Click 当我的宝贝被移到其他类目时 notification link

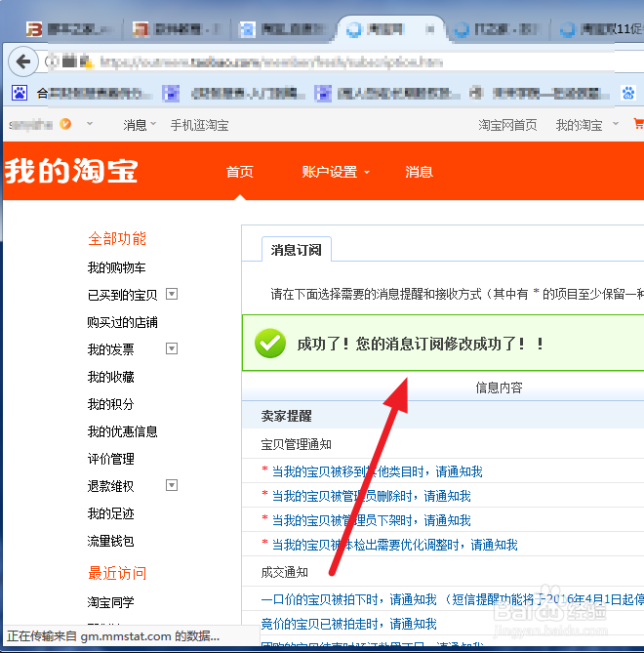[x=378, y=471]
